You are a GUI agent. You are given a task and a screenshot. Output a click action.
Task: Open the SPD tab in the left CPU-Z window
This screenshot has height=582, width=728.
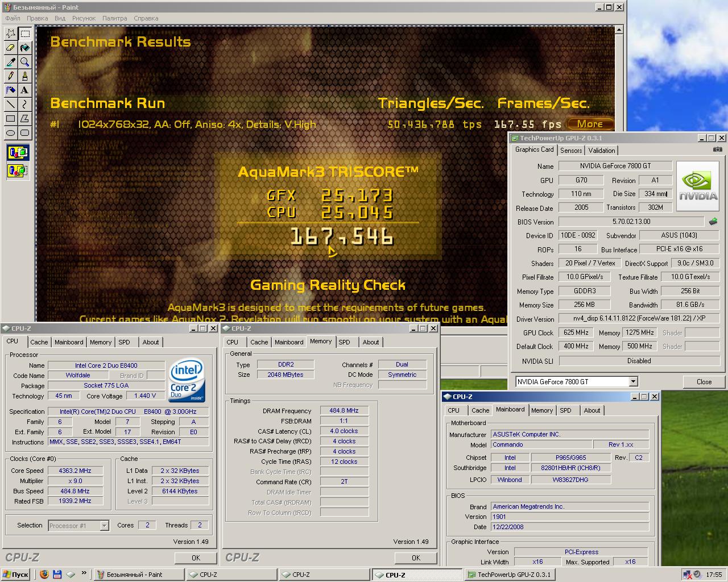pyautogui.click(x=124, y=342)
